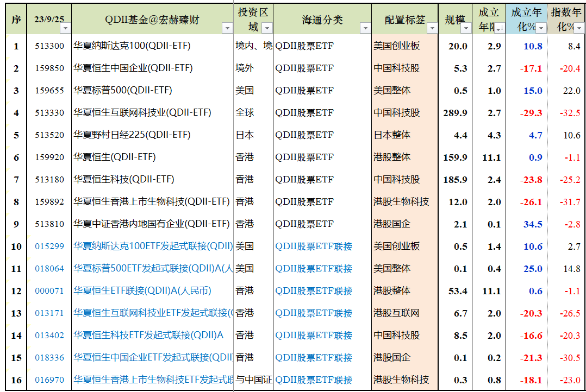Open the 成立年化% column filter dropdown

(541, 28)
